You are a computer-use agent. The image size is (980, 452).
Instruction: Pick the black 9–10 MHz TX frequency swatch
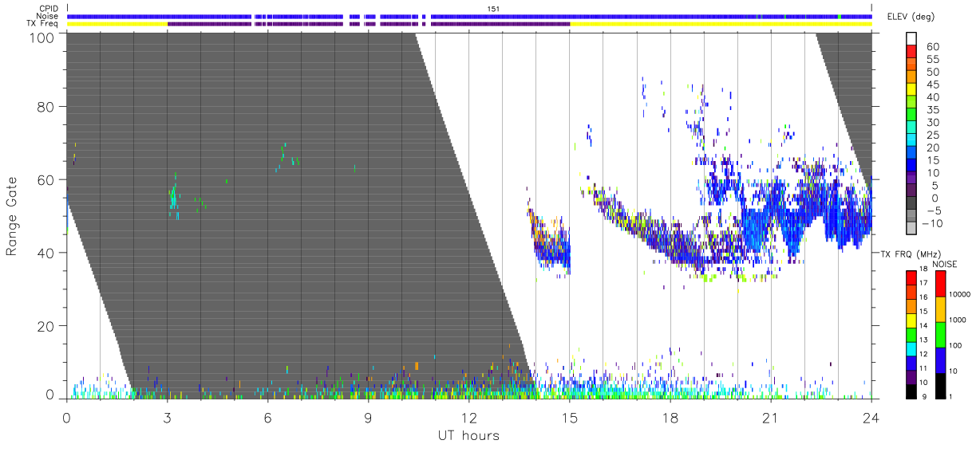(911, 390)
